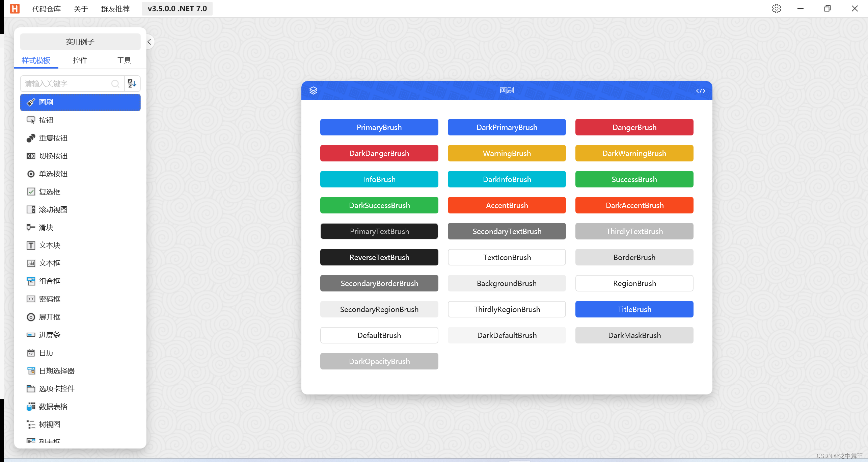Open the 选项卡控件 tab control icon

pyautogui.click(x=31, y=388)
